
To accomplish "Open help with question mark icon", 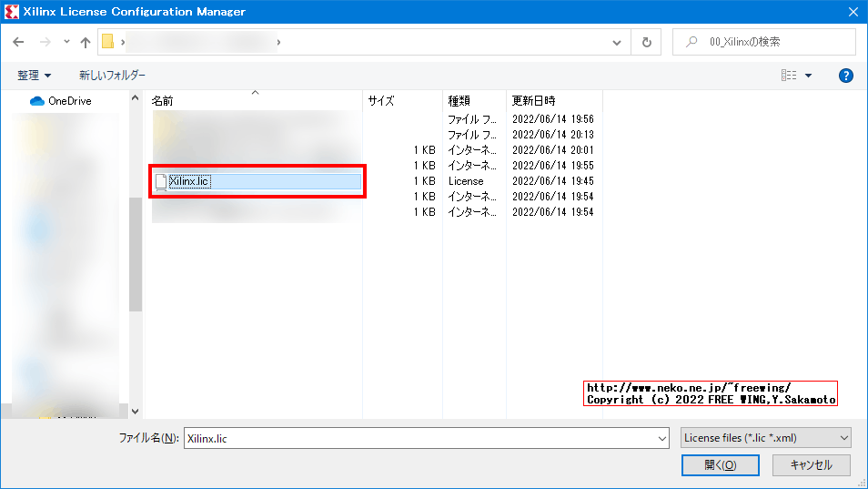I will pyautogui.click(x=846, y=76).
